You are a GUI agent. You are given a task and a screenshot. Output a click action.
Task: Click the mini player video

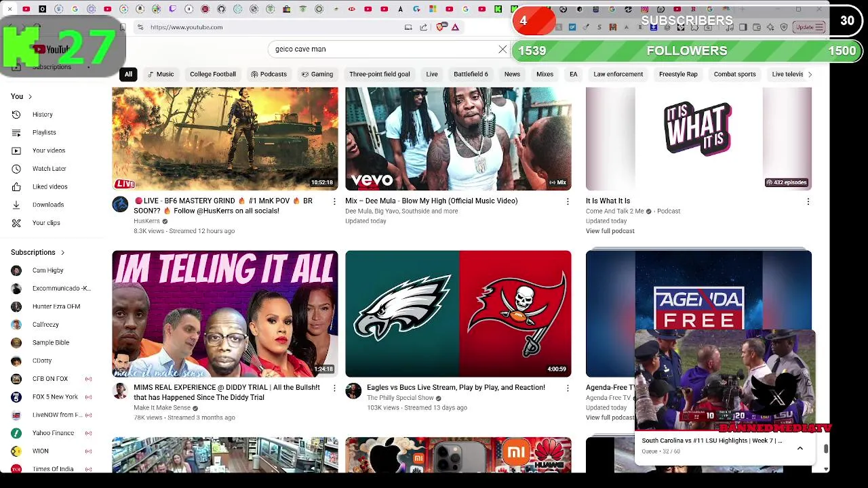point(725,380)
